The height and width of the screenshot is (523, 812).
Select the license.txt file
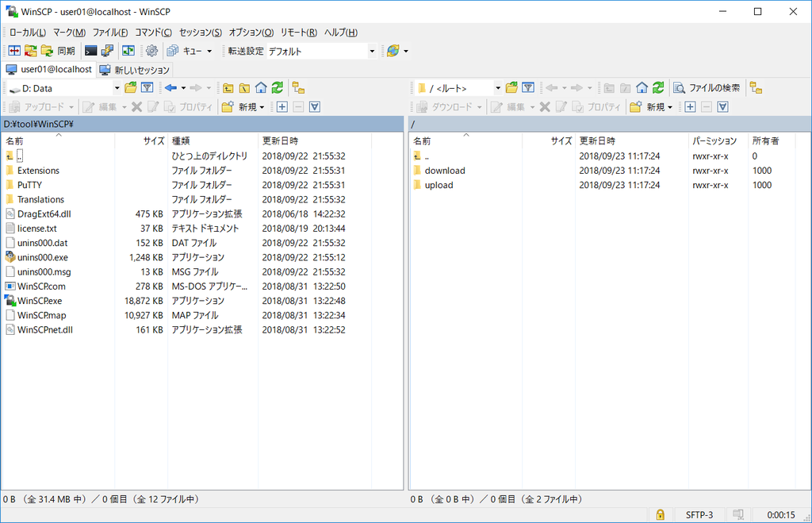click(x=36, y=229)
